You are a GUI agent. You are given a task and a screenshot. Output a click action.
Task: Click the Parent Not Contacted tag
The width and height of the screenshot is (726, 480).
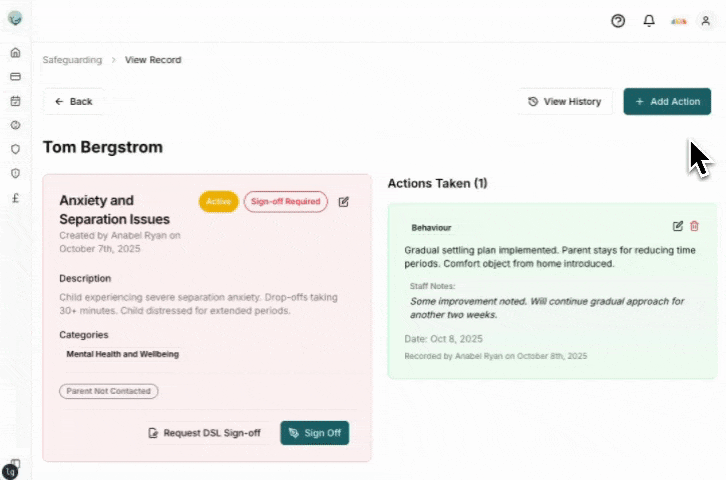point(109,391)
